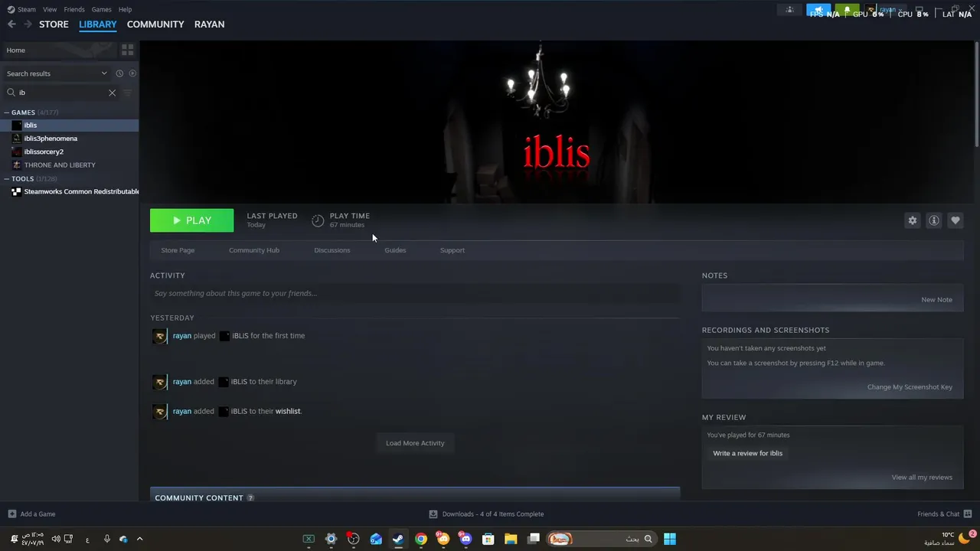This screenshot has height=551, width=980.
Task: Toggle ready-to-play filter icon
Action: pyautogui.click(x=132, y=73)
